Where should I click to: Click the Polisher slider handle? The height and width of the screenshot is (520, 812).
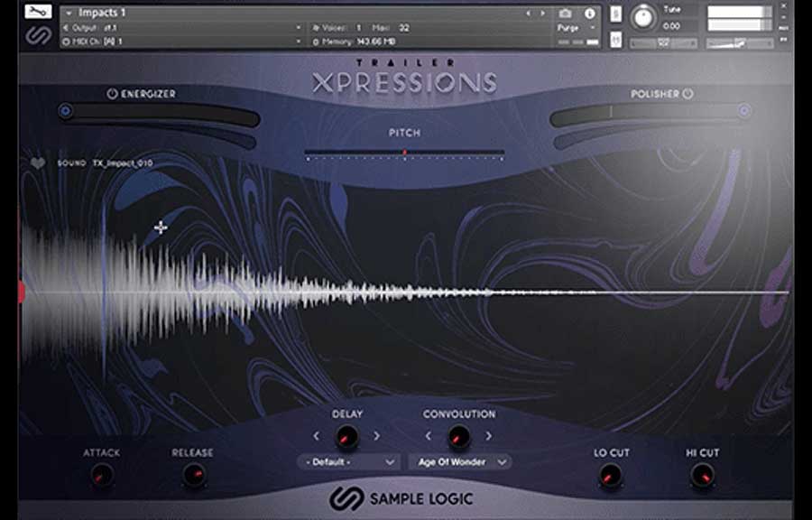coord(744,110)
